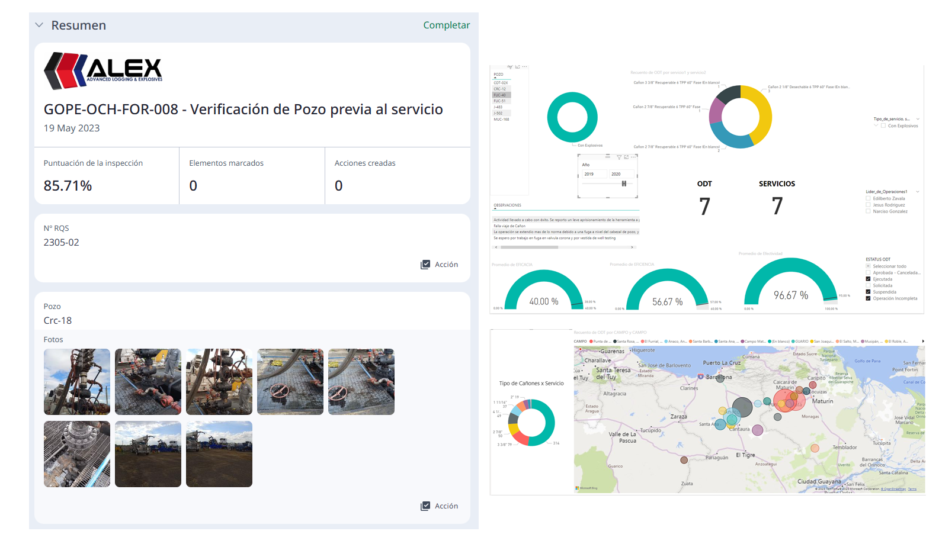Enable the Con Explosivos checkbox
The width and height of the screenshot is (939, 560).
click(x=883, y=126)
